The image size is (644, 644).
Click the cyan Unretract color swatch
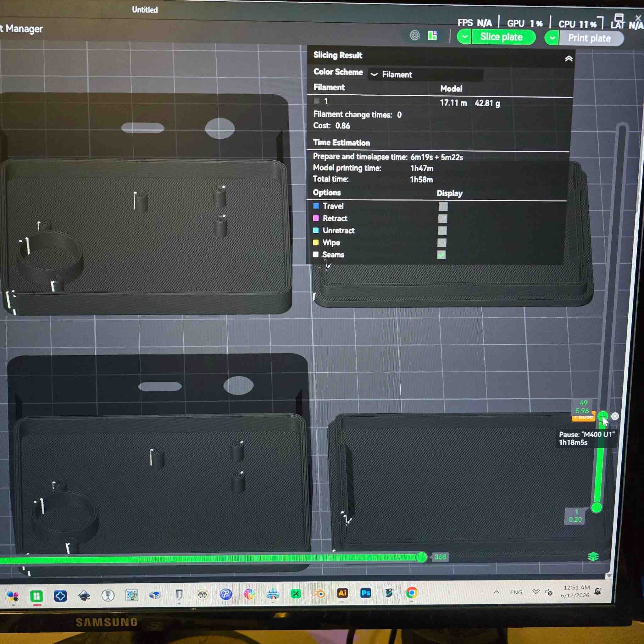point(316,230)
